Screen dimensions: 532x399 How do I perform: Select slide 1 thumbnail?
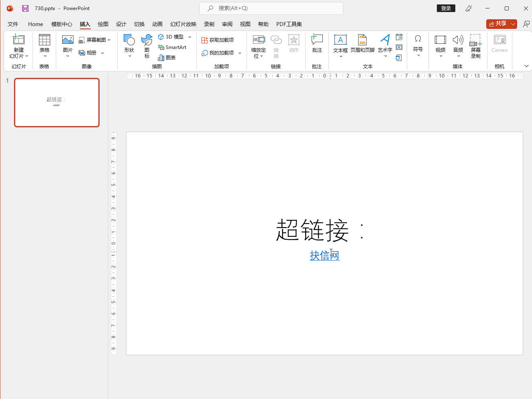pyautogui.click(x=57, y=103)
